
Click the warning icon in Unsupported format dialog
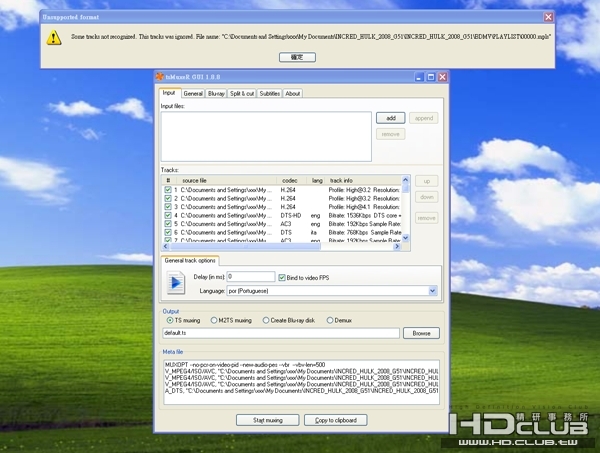point(54,37)
